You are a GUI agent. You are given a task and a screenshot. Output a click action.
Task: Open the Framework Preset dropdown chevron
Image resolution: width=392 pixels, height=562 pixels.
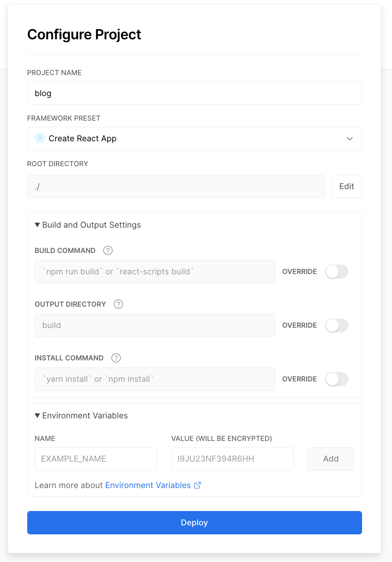(x=350, y=139)
